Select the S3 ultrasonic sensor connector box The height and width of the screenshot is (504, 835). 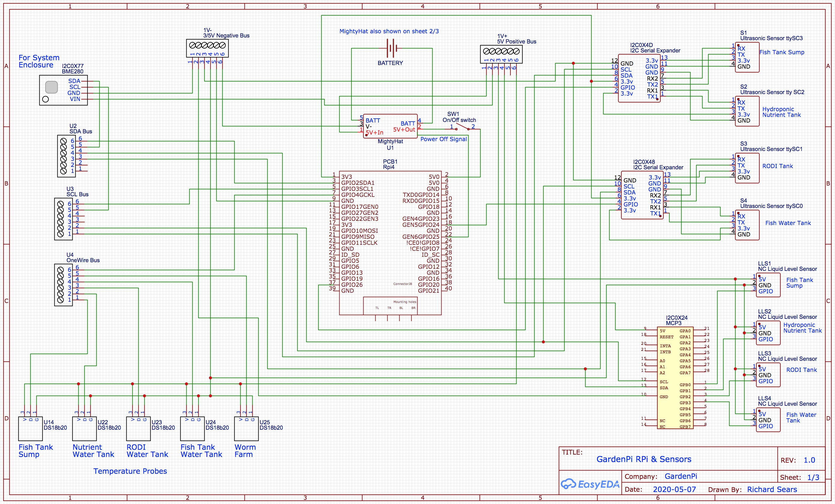(x=747, y=168)
